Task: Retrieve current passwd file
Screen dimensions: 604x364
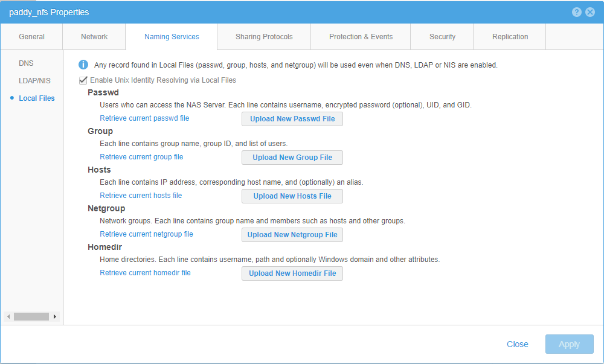Action: pyautogui.click(x=144, y=118)
